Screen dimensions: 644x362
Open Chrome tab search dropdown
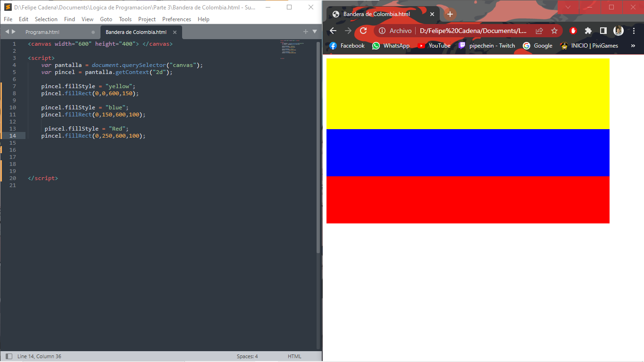point(568,7)
